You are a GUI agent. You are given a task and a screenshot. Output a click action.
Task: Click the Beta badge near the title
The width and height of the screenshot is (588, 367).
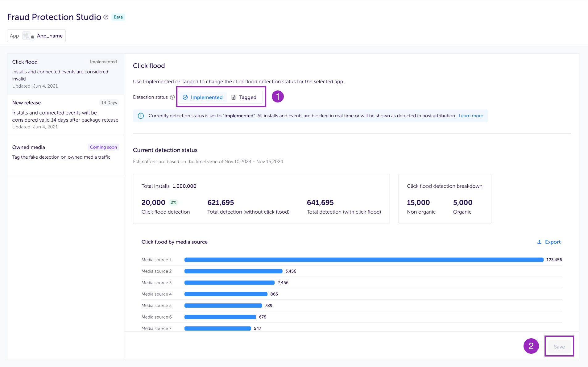click(118, 17)
